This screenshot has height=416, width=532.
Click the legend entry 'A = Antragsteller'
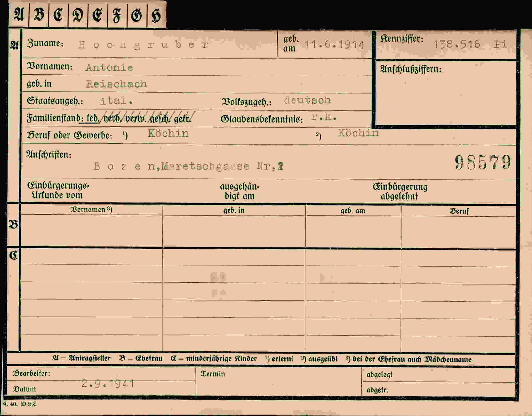coord(81,358)
